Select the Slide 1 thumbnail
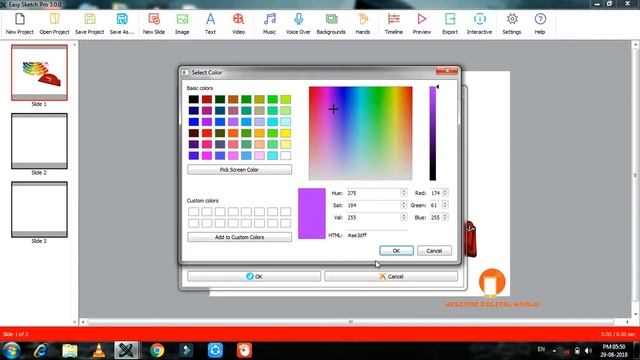The height and width of the screenshot is (360, 640). 39,73
